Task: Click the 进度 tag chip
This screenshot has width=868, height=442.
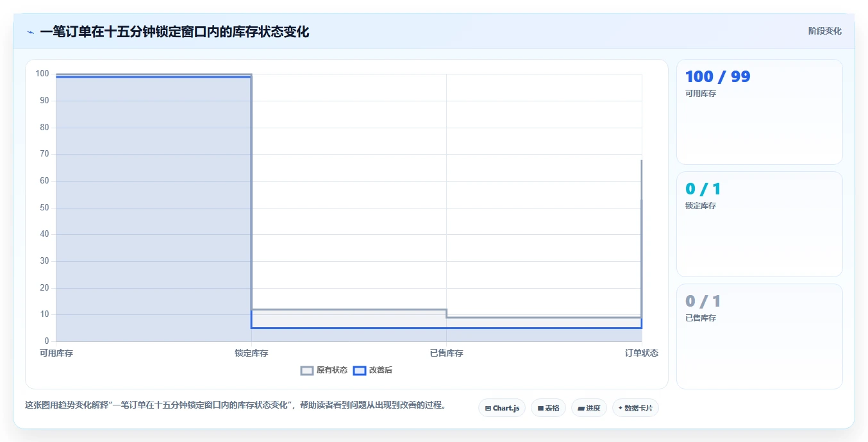Action: [589, 408]
